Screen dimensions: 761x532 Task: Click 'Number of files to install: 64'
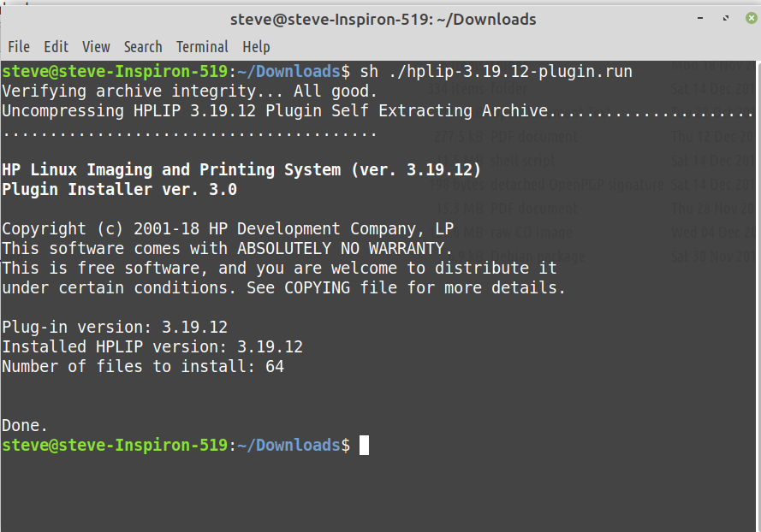click(x=143, y=367)
